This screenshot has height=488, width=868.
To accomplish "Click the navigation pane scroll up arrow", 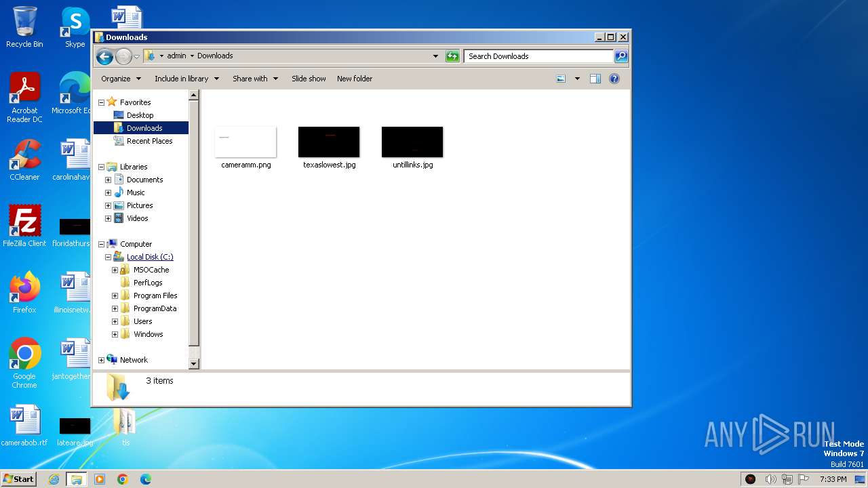I will [x=193, y=96].
